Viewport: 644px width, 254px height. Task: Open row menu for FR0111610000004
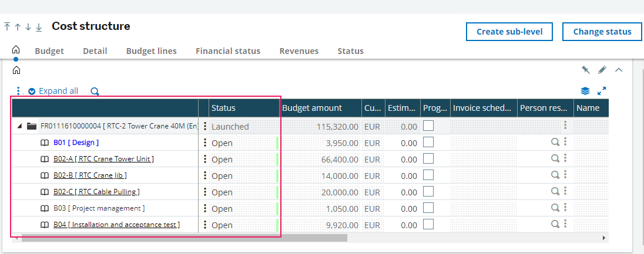pos(205,126)
